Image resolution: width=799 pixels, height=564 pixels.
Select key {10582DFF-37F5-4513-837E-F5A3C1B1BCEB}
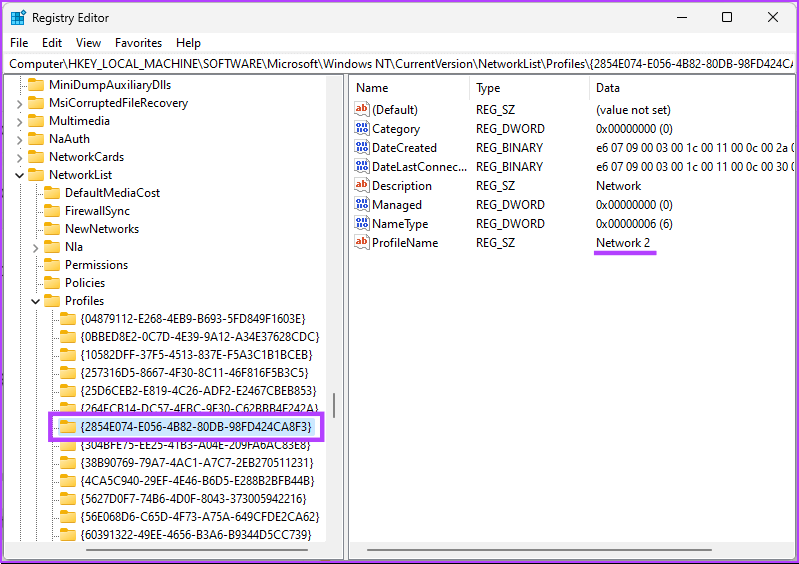click(x=197, y=355)
